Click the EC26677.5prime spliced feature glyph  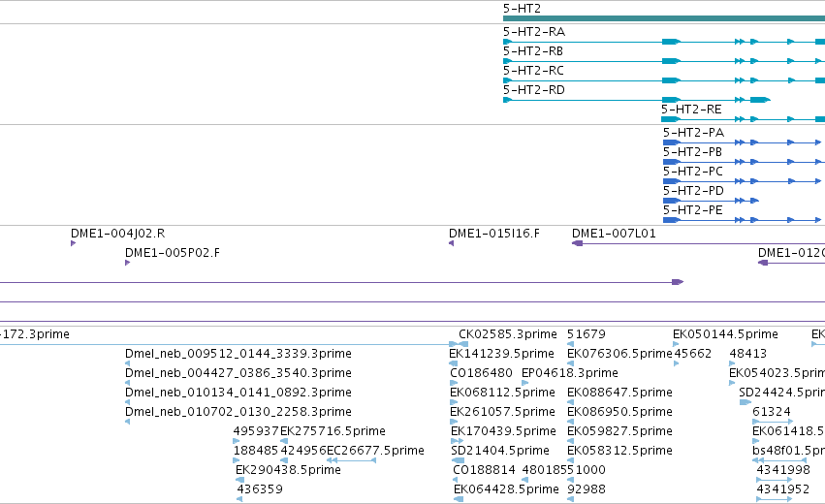pos(352,460)
